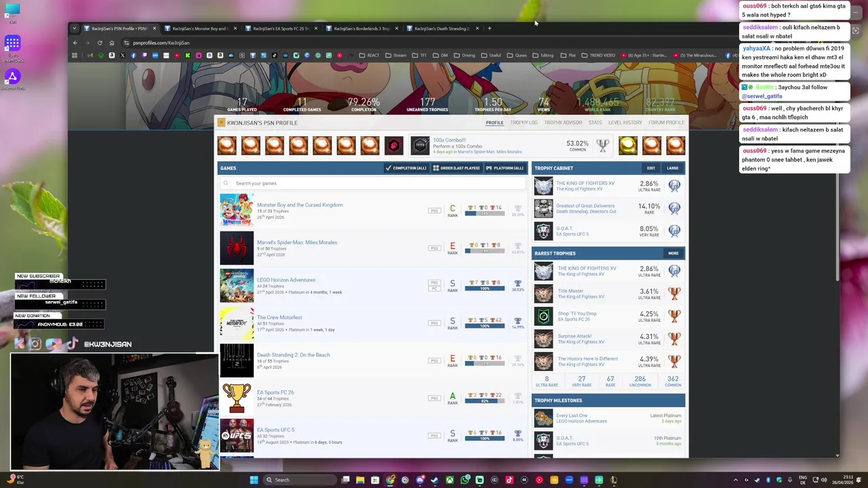Open Xbox app from the taskbar
The image size is (868, 488).
coord(450,480)
